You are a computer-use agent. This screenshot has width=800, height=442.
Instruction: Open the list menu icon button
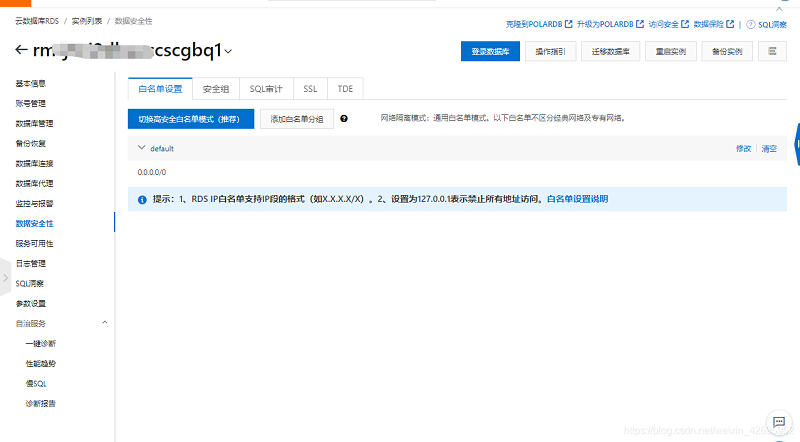(x=772, y=51)
